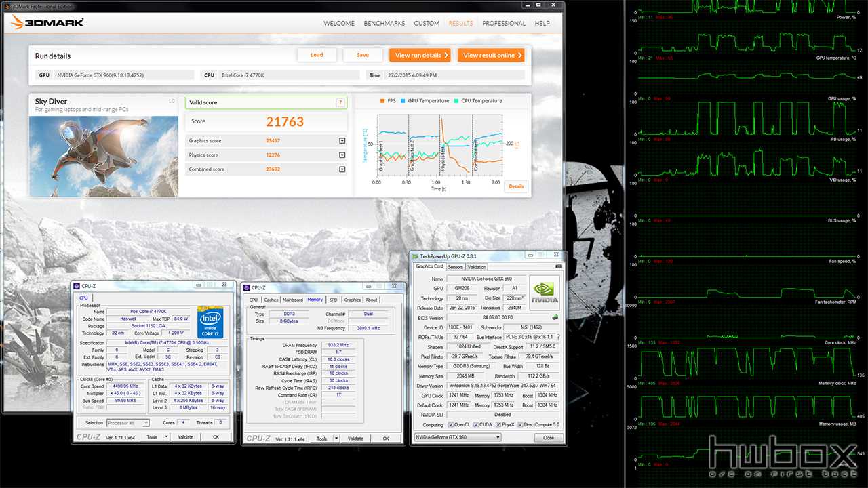
Task: Click the title bar icon of the CPU-Z Memory window
Action: 246,287
